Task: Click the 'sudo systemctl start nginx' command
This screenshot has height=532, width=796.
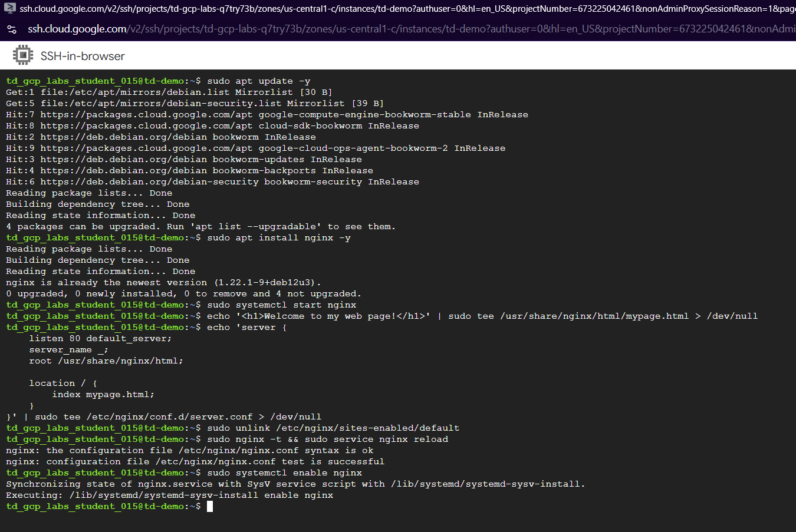Action: (x=281, y=305)
